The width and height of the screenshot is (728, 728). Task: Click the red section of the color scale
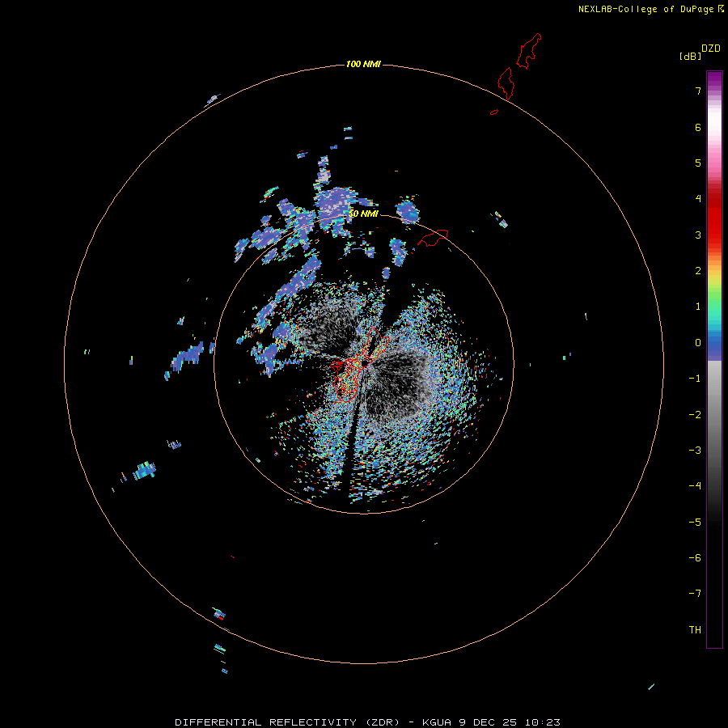pos(714,216)
